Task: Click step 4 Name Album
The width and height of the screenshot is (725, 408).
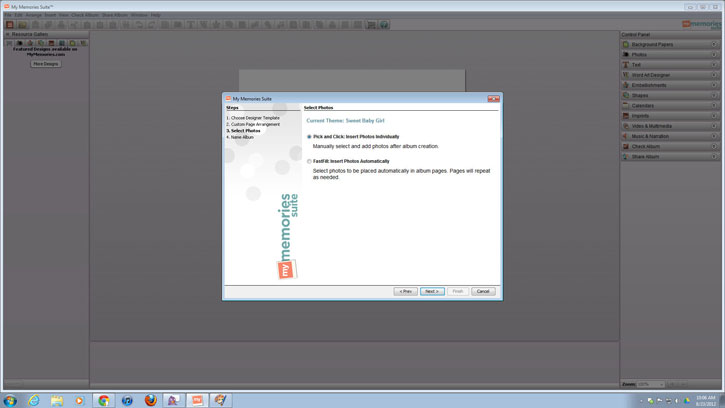Action: point(240,137)
